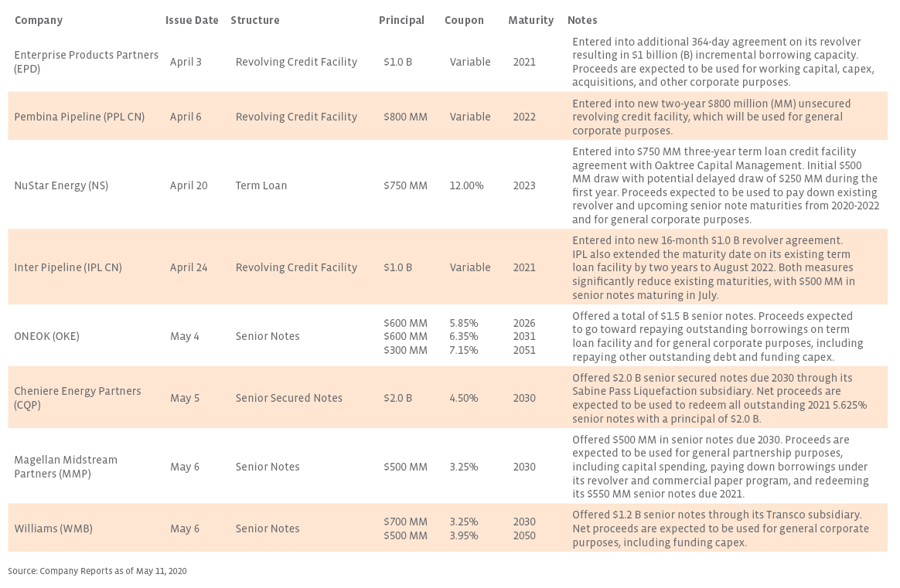The image size is (900, 588).
Task: Click the Source: Company Reports footnote
Action: click(x=97, y=571)
